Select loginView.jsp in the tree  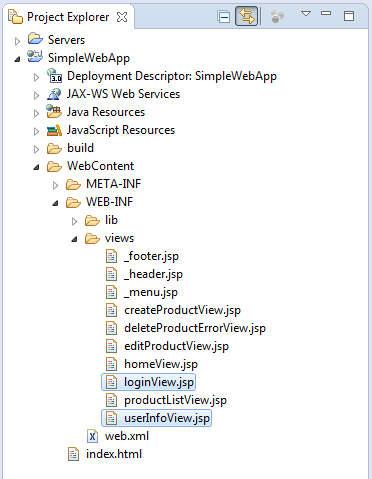[149, 382]
